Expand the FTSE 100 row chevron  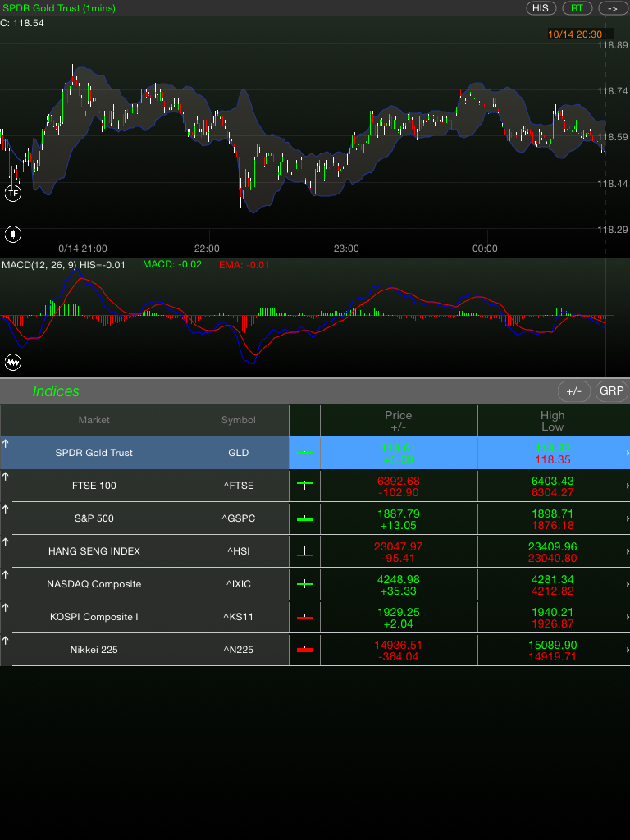tap(627, 486)
